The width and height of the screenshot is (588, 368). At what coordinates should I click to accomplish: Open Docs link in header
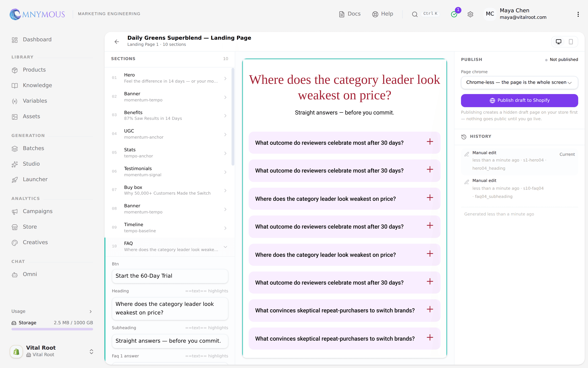[350, 14]
